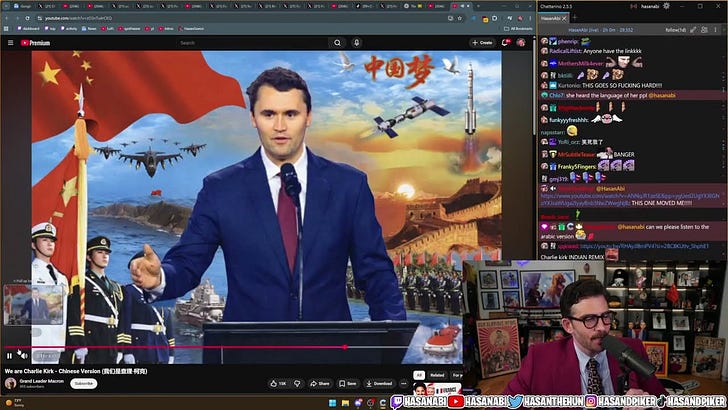Open the Chatterino split three-dot menu
728x410 pixels.
tap(715, 30)
